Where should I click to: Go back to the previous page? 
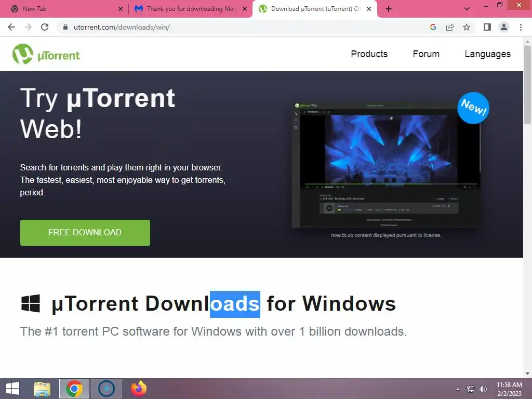(x=11, y=27)
